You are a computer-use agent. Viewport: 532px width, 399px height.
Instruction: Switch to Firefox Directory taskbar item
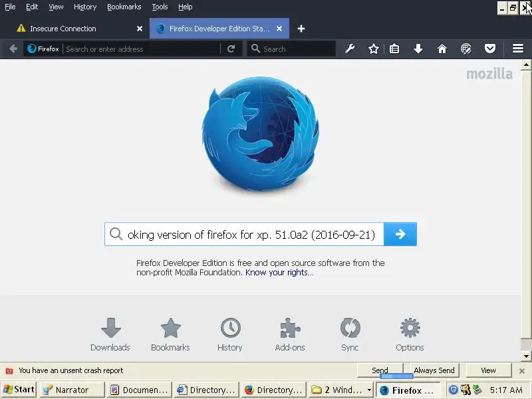coord(274,390)
